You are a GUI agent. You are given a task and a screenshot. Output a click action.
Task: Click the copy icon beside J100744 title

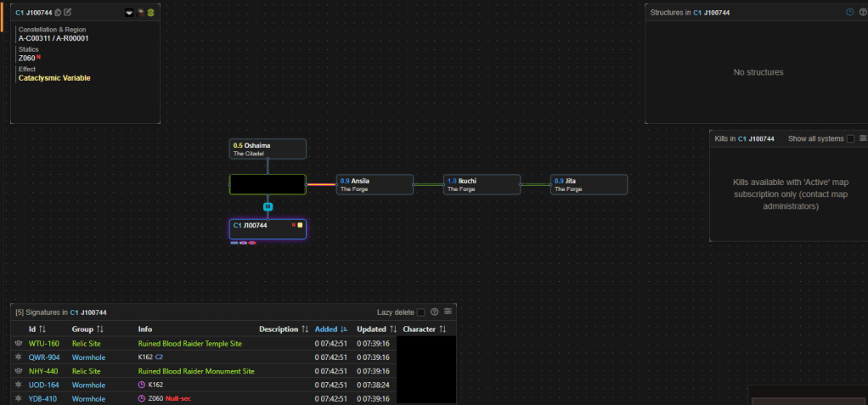[58, 13]
